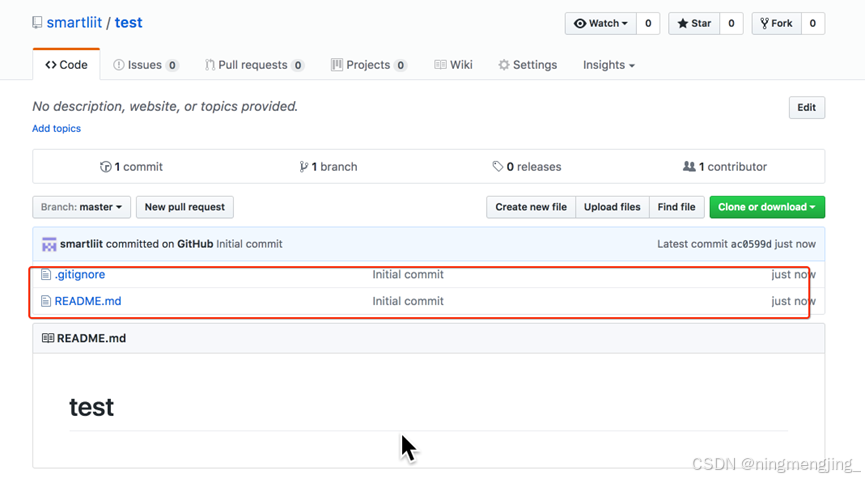This screenshot has width=865, height=479.
Task: Open Initial commit message in README.md row
Action: (x=408, y=301)
